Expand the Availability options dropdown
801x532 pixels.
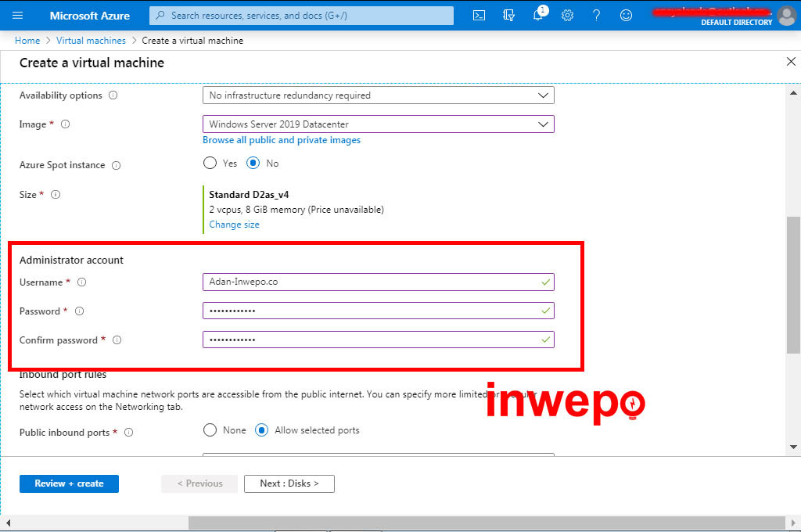coord(378,95)
